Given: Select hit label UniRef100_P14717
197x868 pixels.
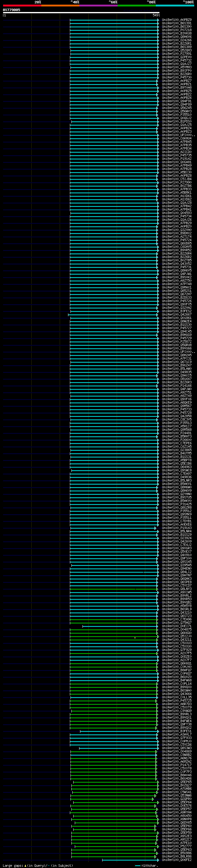Looking at the screenshot, I should point(176,765).
